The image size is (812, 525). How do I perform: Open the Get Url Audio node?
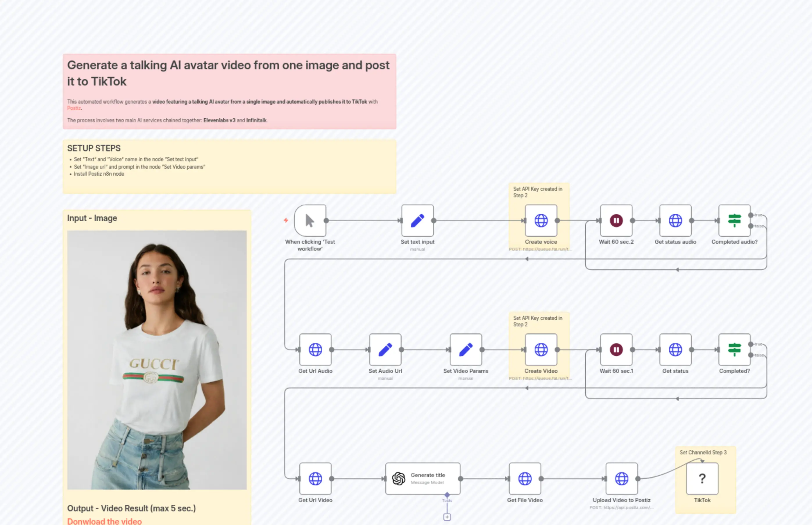pos(315,349)
